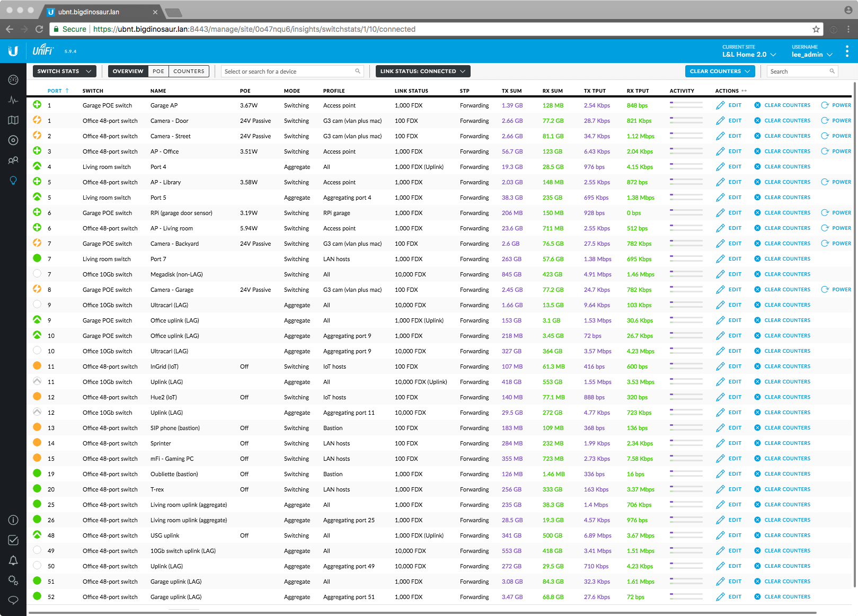858x616 pixels.
Task: Open the Current Site L&L Home 2.0 dropdown
Action: pyautogui.click(x=749, y=55)
